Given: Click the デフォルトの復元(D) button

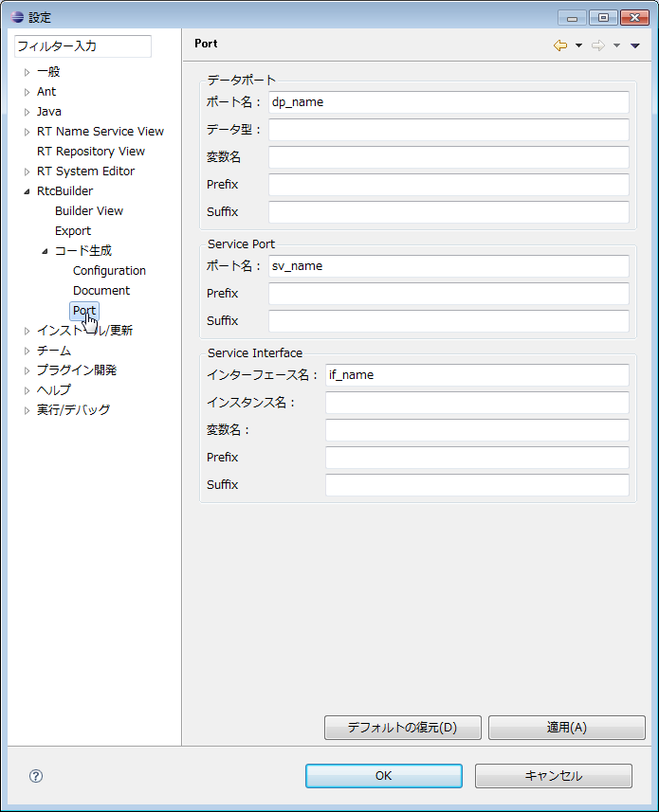Looking at the screenshot, I should (403, 728).
